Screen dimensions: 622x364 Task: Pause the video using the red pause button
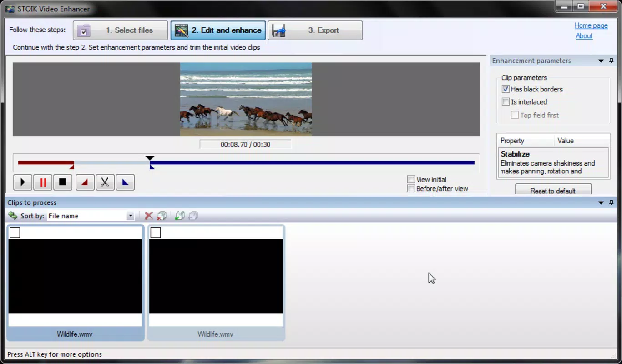tap(43, 182)
